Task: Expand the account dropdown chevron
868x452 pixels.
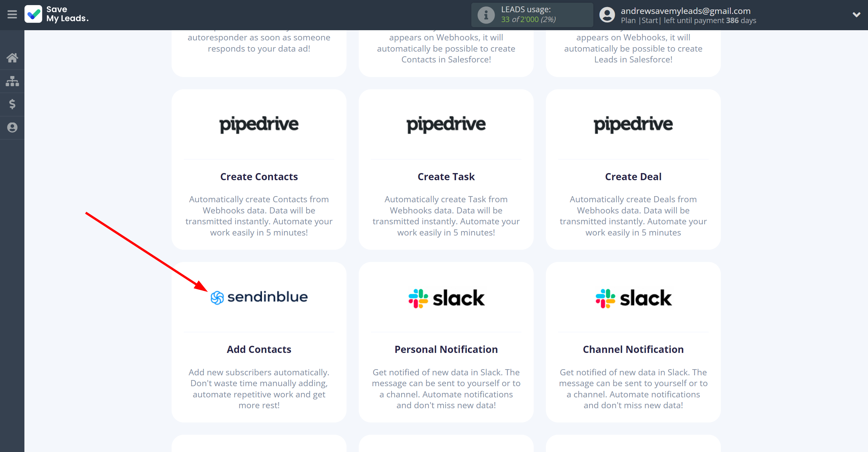Action: click(x=856, y=15)
